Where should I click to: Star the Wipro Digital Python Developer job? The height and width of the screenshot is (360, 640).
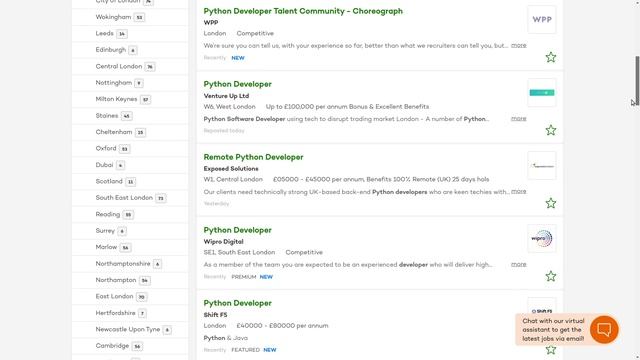pos(551,276)
